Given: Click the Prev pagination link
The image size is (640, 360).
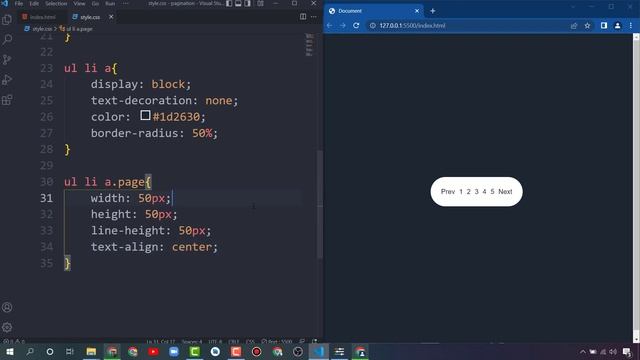Looking at the screenshot, I should pos(448,192).
